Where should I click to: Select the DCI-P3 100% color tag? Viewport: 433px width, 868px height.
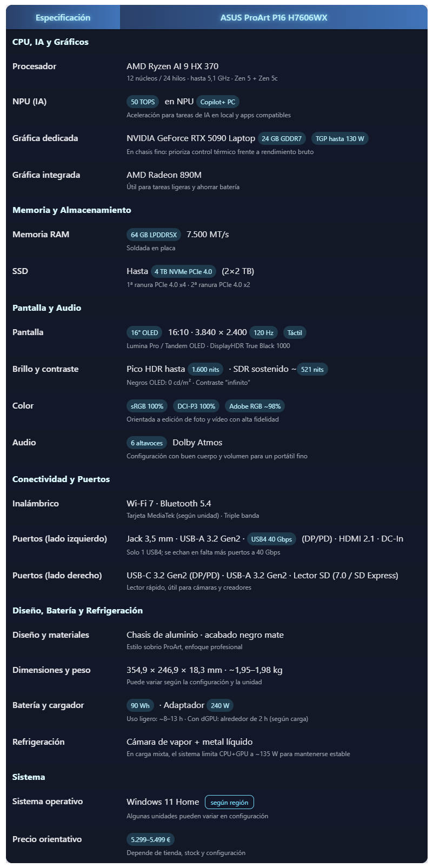point(196,406)
